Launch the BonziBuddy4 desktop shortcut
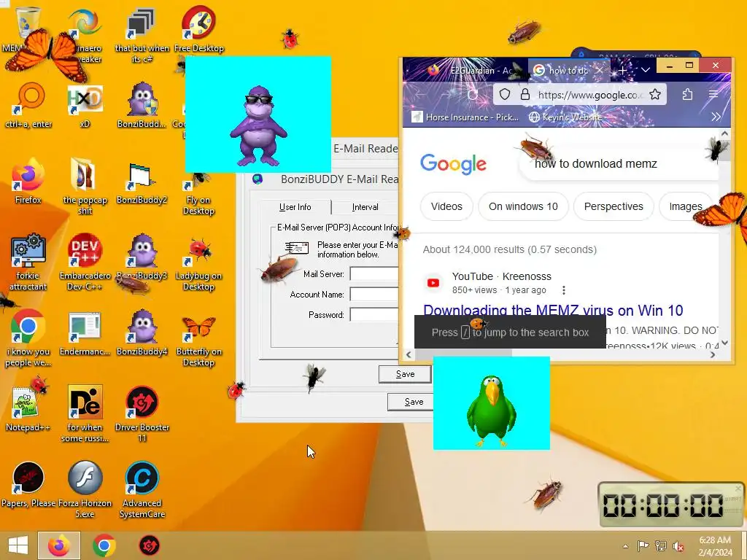The width and height of the screenshot is (747, 560). (x=142, y=332)
